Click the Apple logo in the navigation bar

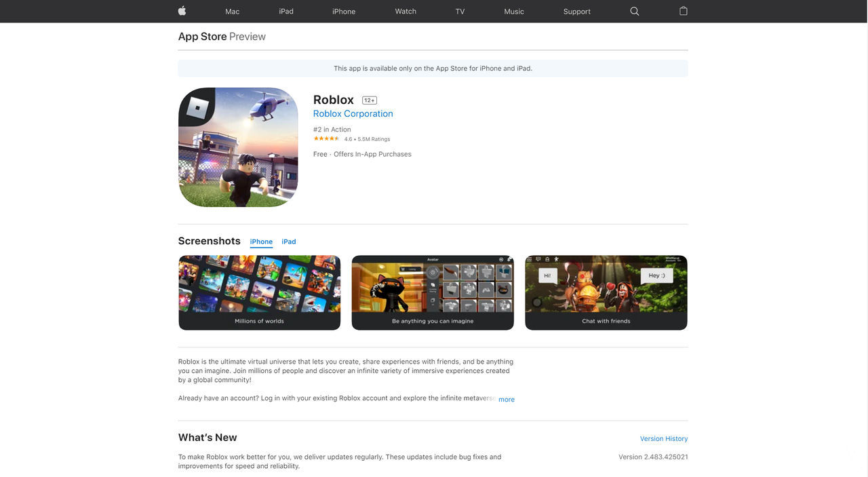(x=182, y=11)
